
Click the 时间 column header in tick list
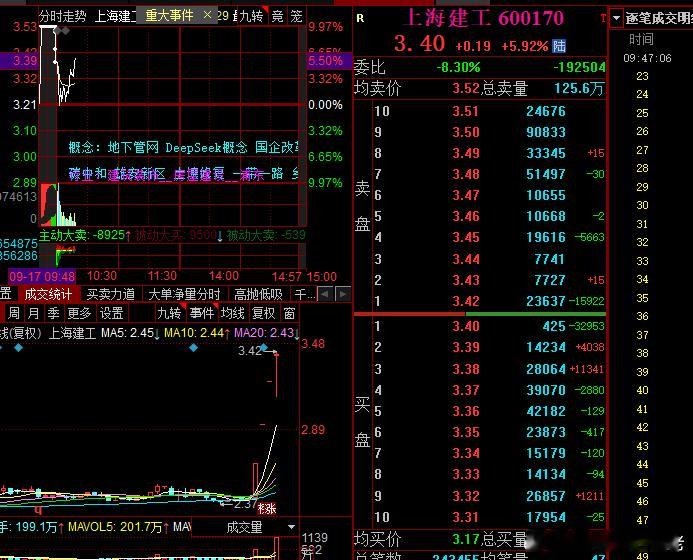click(x=641, y=39)
